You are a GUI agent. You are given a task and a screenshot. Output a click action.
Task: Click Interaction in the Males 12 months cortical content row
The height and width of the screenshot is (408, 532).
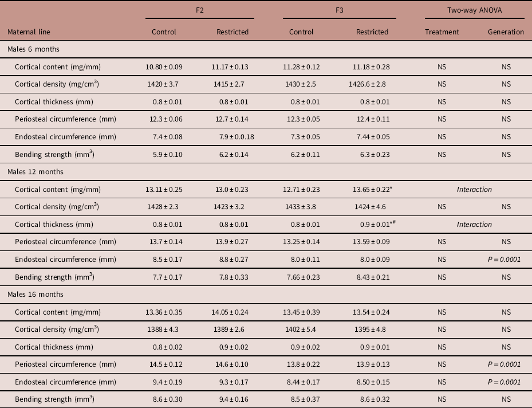pyautogui.click(x=474, y=190)
